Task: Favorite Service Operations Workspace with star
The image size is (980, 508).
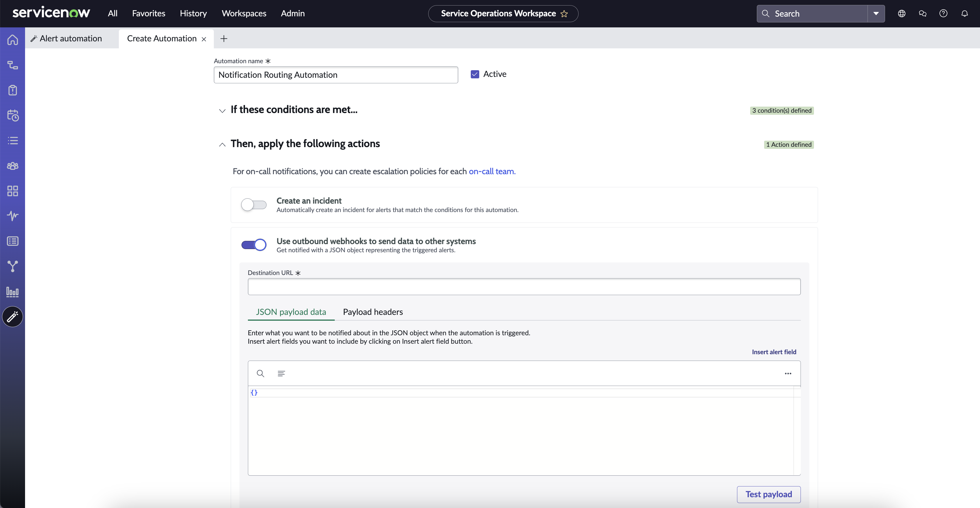Action: [564, 14]
